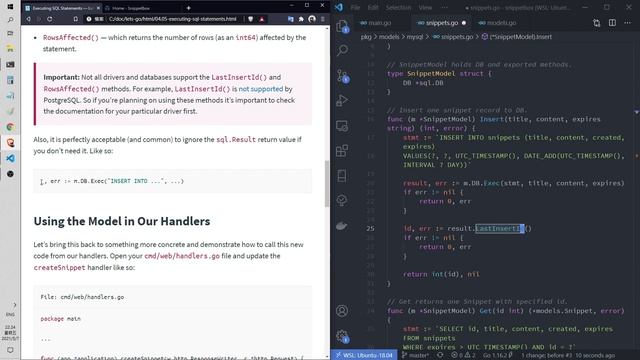Image resolution: width=640 pixels, height=360 pixels.
Task: Click line number 25 in the editor
Action: [370, 229]
